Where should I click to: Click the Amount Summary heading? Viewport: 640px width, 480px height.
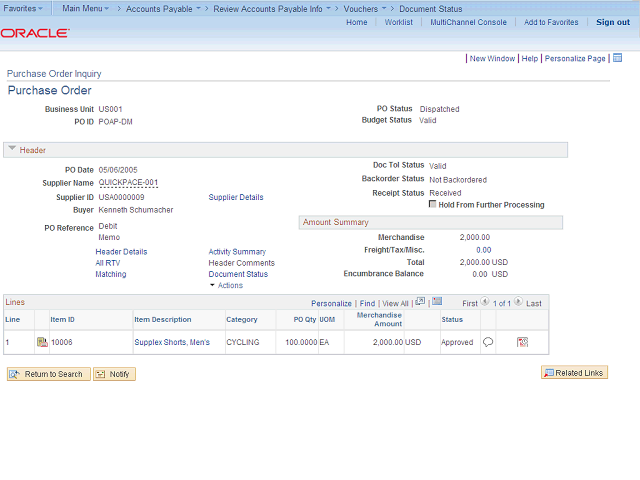(x=336, y=222)
